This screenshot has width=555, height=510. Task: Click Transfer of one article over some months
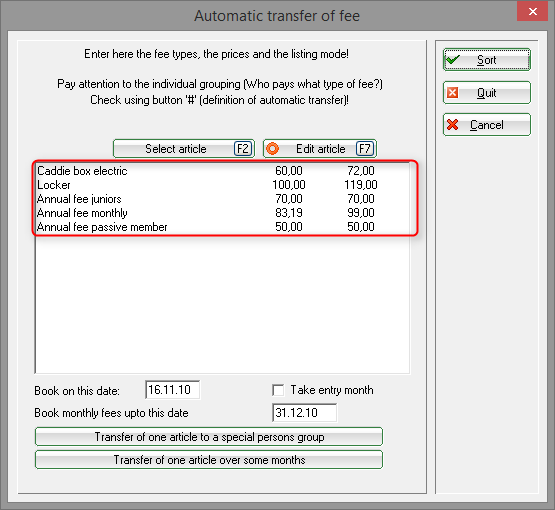209,460
